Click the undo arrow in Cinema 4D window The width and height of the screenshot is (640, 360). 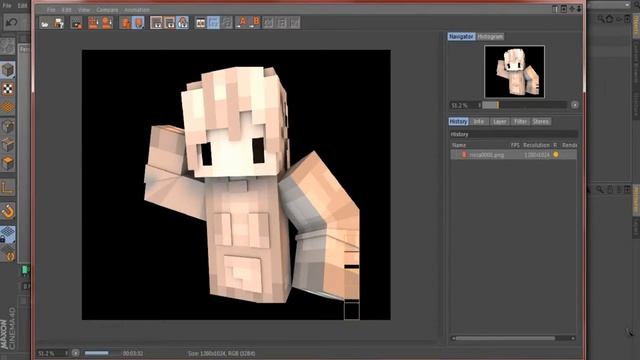pyautogui.click(x=12, y=22)
